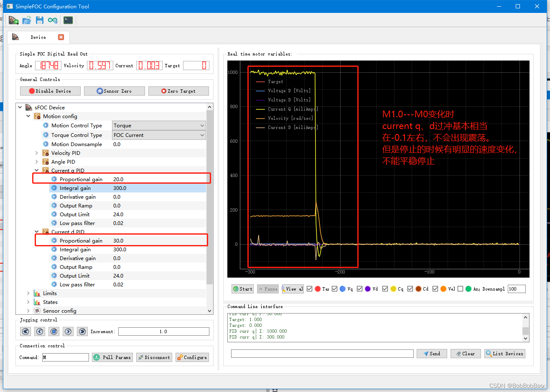Image resolution: width=550 pixels, height=392 pixels.
Task: Send the command with Send button
Action: (x=432, y=354)
